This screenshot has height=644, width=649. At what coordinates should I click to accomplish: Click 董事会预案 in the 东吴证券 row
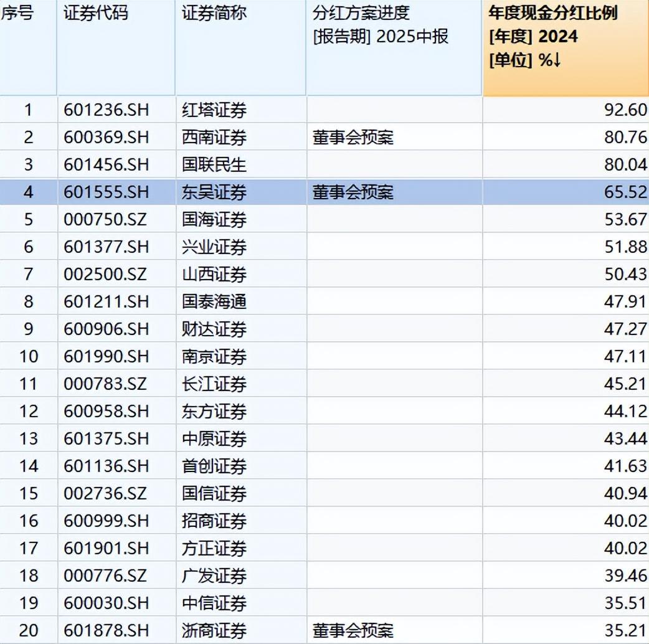(353, 192)
